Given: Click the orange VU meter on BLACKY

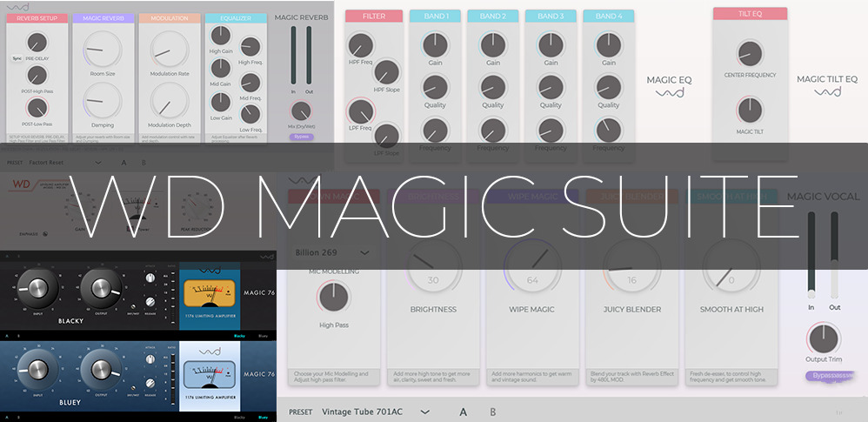Looking at the screenshot, I should coord(210,292).
